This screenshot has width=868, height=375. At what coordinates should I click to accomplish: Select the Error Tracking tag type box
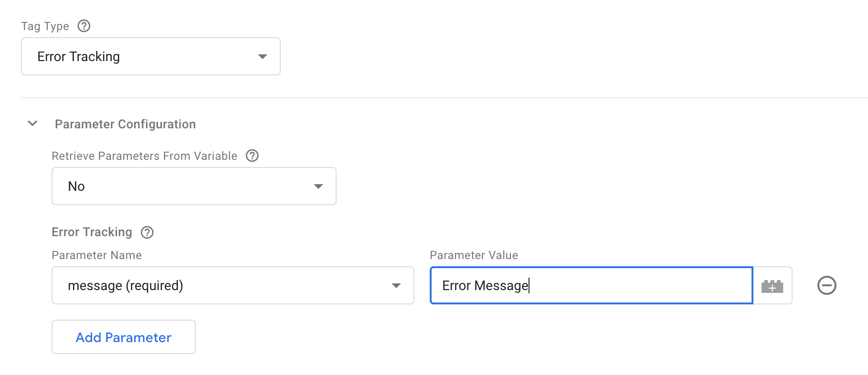tap(150, 56)
